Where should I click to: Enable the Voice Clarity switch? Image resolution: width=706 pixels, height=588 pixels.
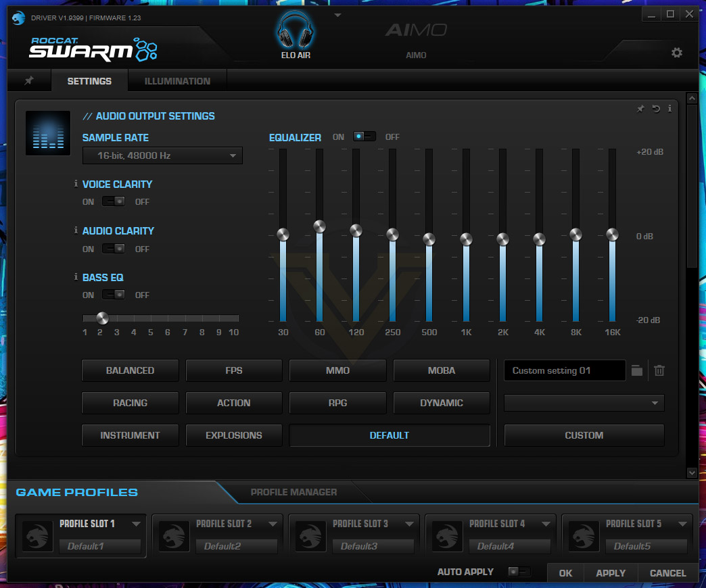tap(114, 201)
